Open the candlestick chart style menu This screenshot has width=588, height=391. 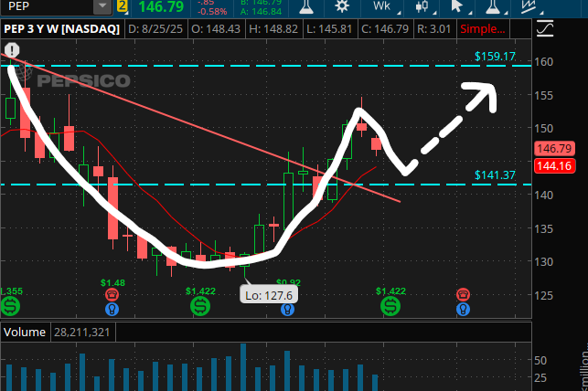click(x=422, y=6)
